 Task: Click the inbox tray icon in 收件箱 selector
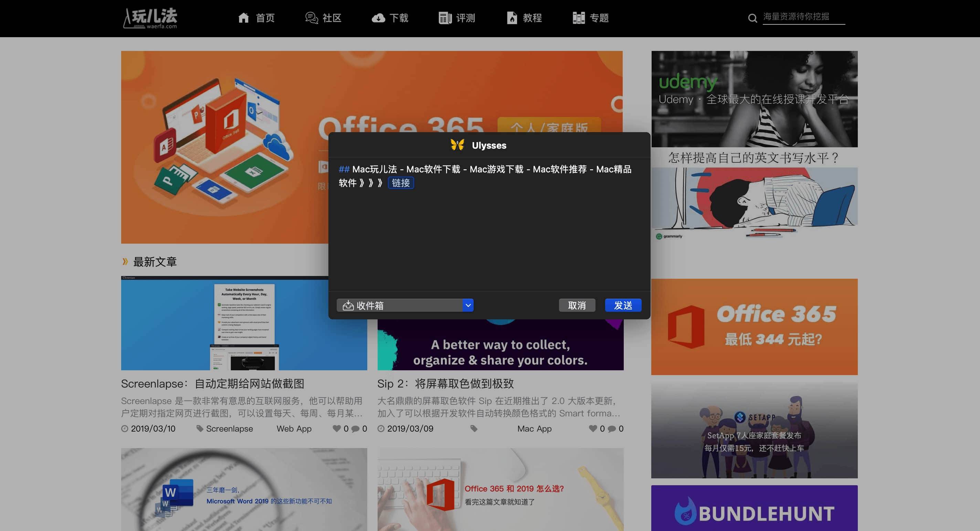click(x=348, y=306)
